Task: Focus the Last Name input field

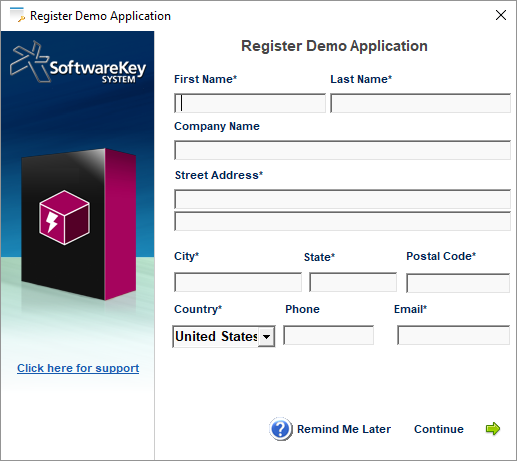Action: [x=420, y=103]
